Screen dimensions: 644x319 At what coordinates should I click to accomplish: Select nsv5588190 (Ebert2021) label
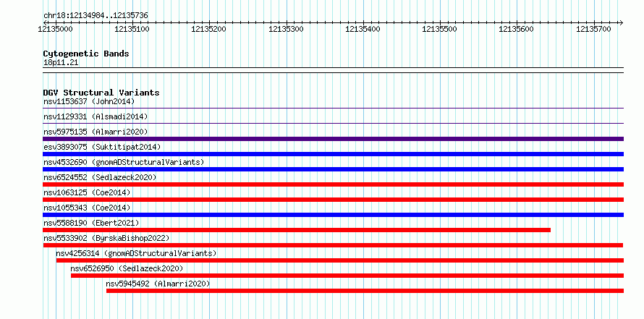tap(91, 223)
